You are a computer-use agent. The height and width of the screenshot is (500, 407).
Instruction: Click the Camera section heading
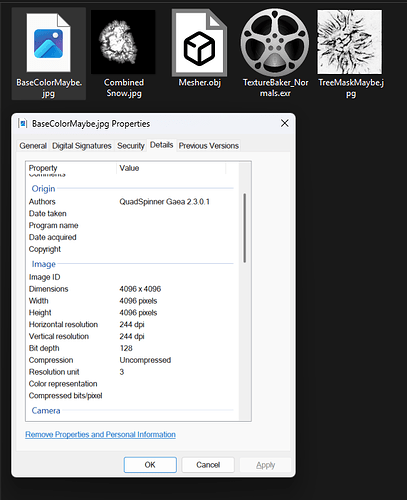click(46, 410)
